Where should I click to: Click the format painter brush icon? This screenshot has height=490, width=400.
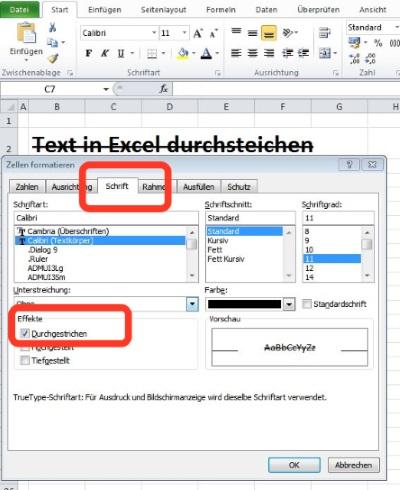pyautogui.click(x=53, y=59)
